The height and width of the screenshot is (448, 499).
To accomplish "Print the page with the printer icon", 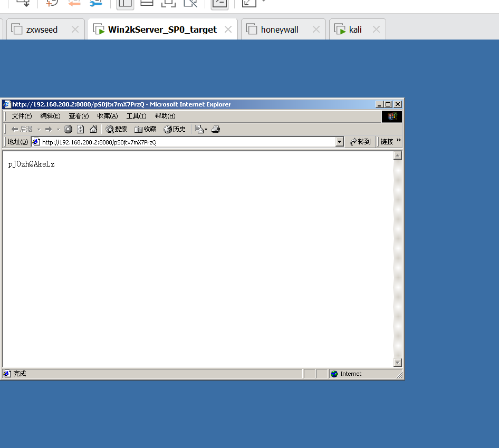I will (216, 129).
